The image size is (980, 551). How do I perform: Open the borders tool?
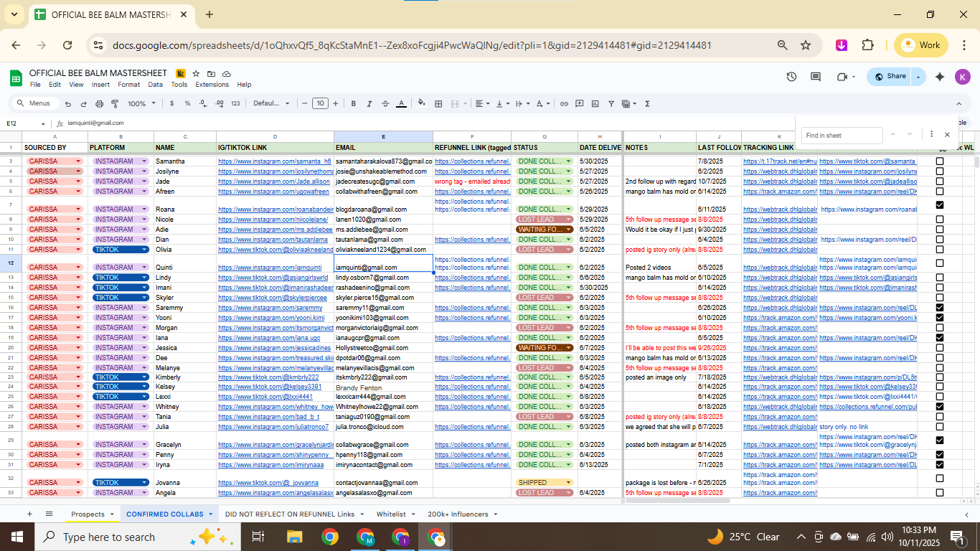438,103
